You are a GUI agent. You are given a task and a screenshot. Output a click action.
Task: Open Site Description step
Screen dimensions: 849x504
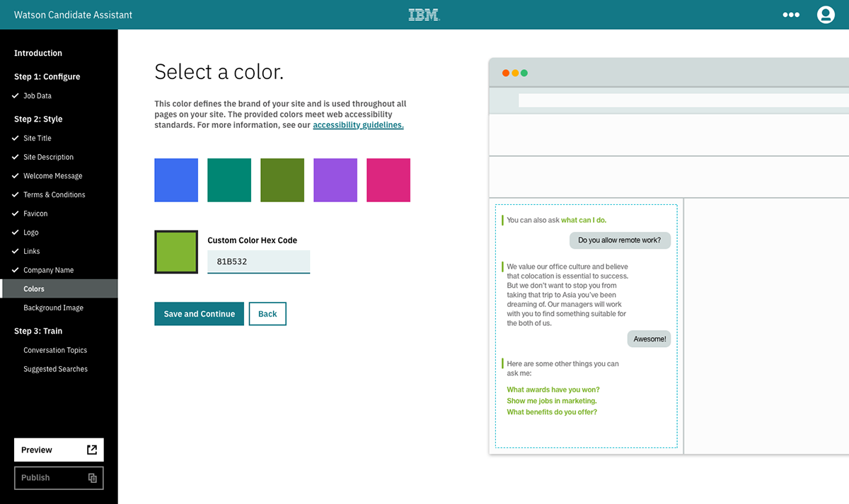48,157
